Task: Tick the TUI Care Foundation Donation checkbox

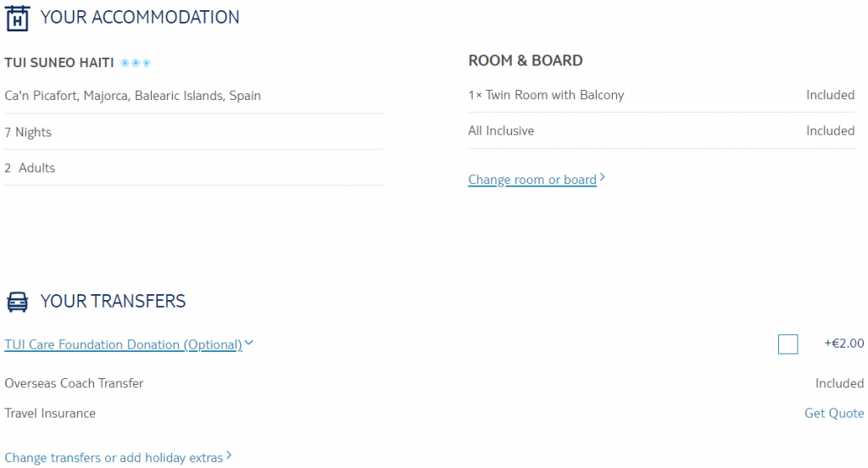Action: pos(787,344)
